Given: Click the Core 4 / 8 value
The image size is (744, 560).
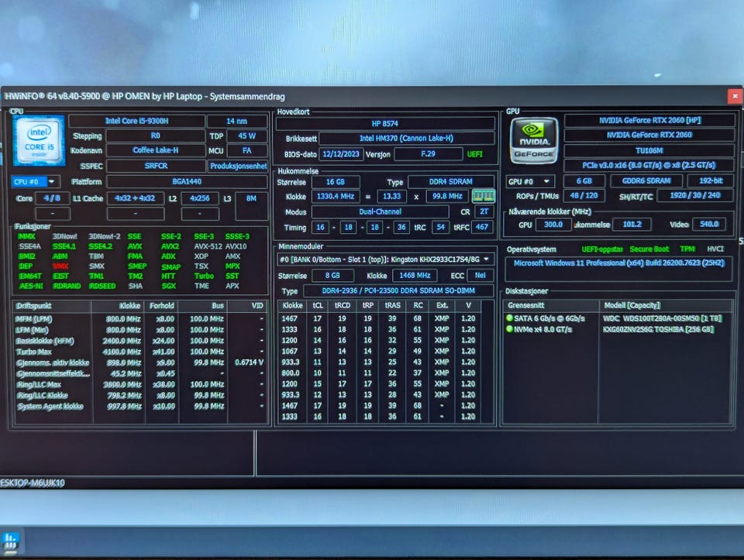Looking at the screenshot, I should click(52, 198).
